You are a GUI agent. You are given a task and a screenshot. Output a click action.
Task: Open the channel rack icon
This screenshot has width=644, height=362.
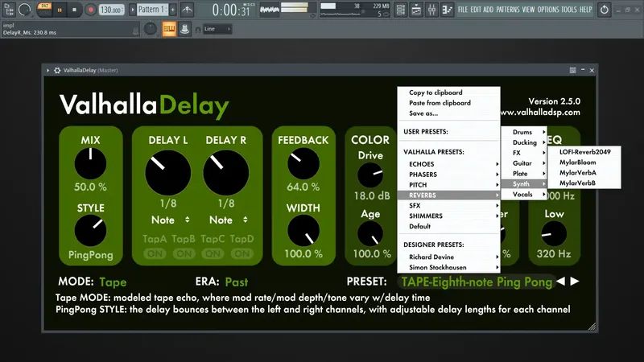[x=400, y=10]
